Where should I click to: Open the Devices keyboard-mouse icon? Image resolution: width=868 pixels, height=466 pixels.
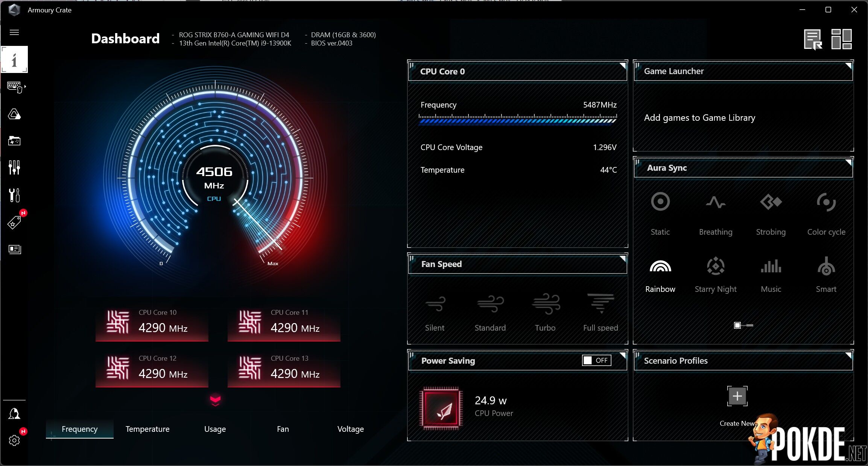[15, 87]
